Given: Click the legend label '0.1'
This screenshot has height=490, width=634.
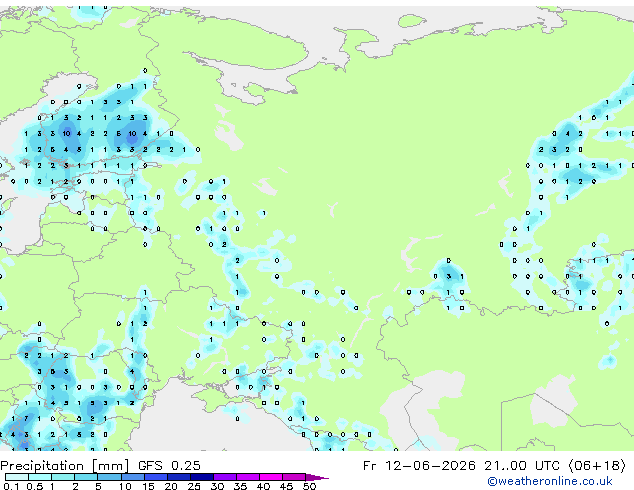Looking at the screenshot, I should (x=12, y=486).
